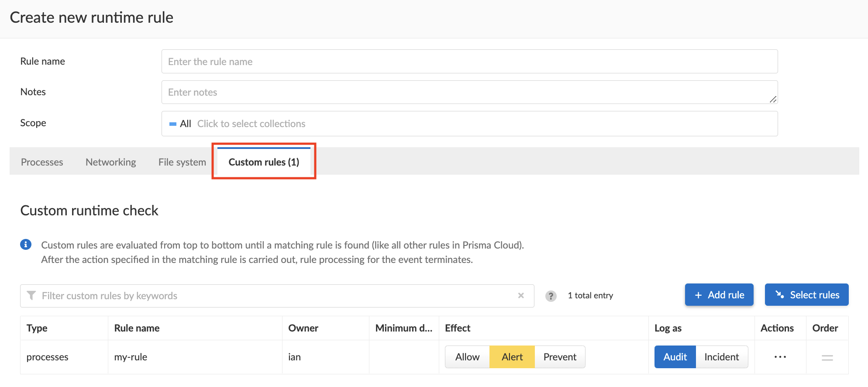Switch to the Processes tab
Image resolution: width=868 pixels, height=387 pixels.
42,162
